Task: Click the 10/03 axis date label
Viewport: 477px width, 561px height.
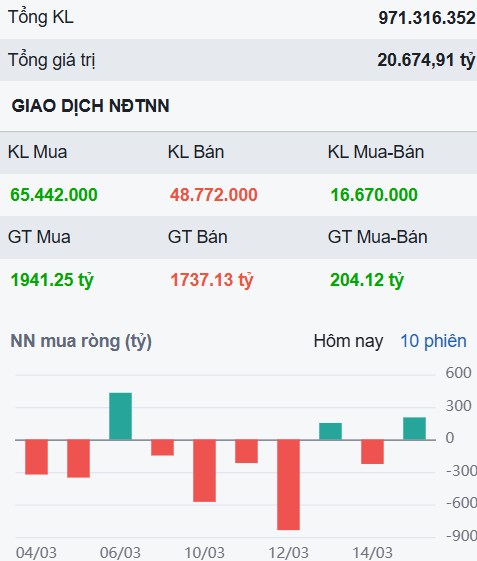Action: (x=205, y=553)
